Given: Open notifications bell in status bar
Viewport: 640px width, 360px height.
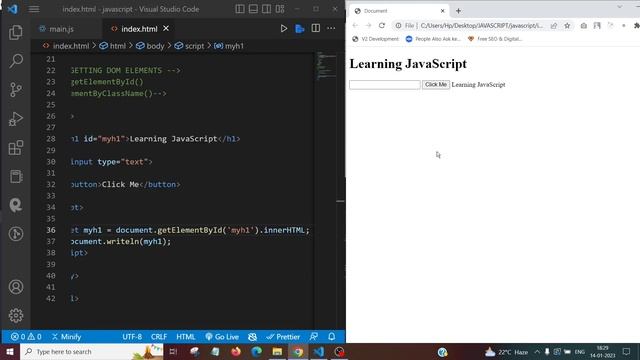Looking at the screenshot, I should [331, 337].
